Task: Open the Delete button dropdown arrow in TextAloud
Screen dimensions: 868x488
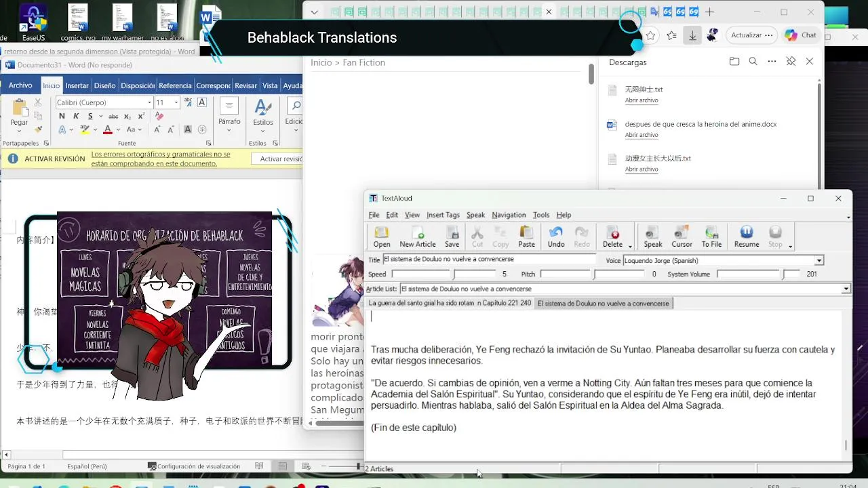Action: click(630, 246)
